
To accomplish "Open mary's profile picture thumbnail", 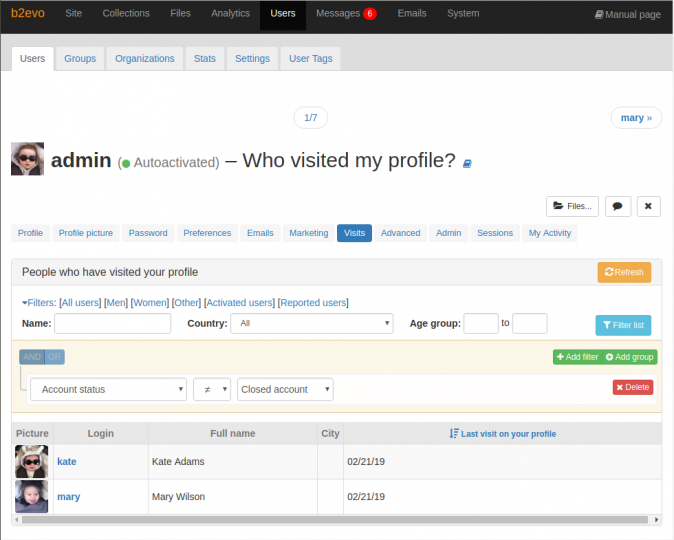I will [x=31, y=497].
